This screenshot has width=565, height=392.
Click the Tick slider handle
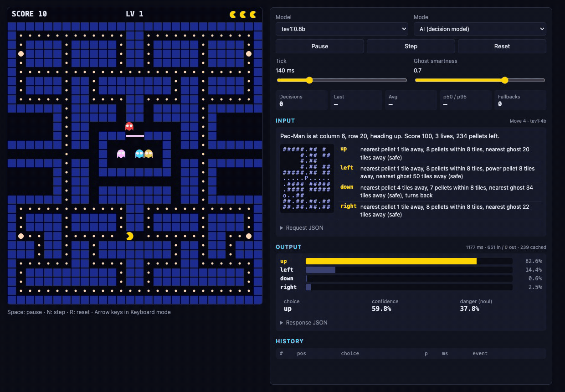(x=309, y=80)
